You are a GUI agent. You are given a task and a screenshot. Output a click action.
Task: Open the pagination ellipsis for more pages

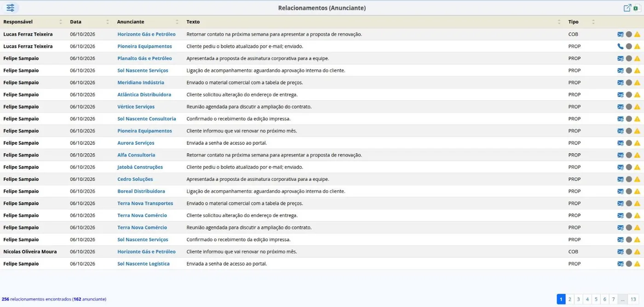623,299
